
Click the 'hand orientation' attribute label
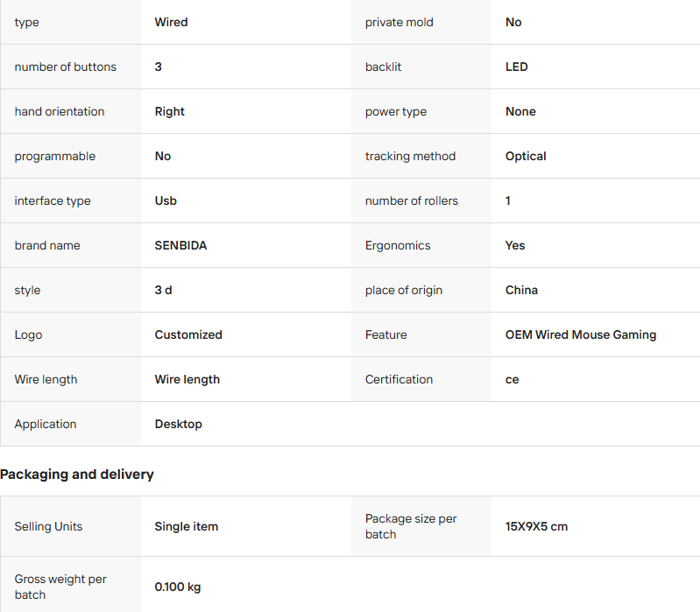[x=60, y=112]
